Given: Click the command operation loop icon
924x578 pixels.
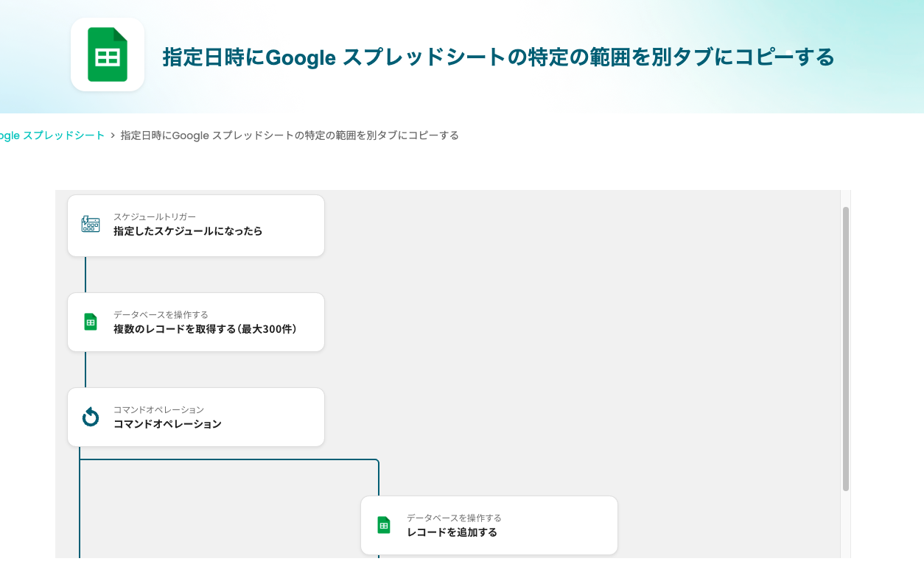Looking at the screenshot, I should (91, 417).
